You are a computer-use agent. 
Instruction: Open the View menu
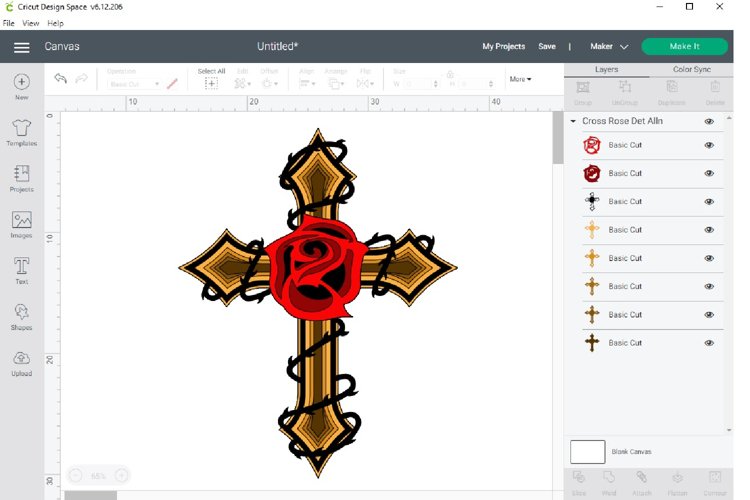(31, 23)
